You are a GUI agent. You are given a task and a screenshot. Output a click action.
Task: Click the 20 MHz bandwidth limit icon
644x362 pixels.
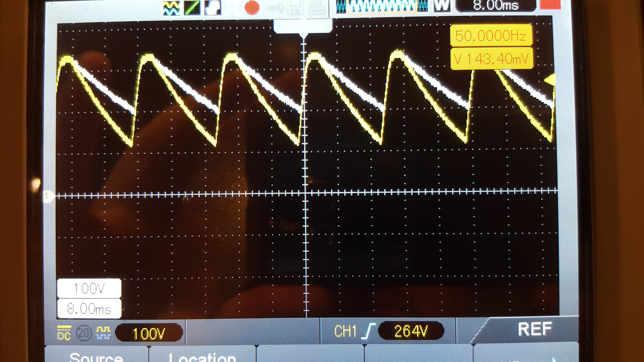pos(84,333)
